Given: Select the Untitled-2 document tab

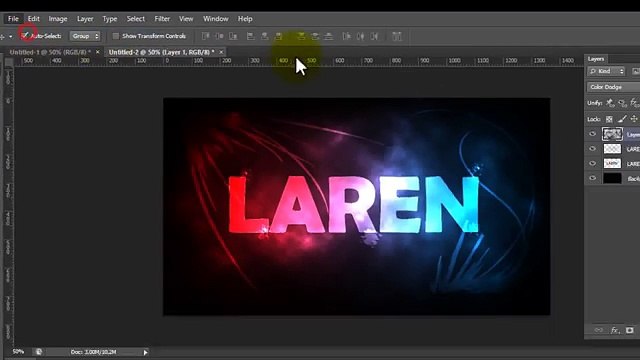Looking at the screenshot, I should pos(161,52).
